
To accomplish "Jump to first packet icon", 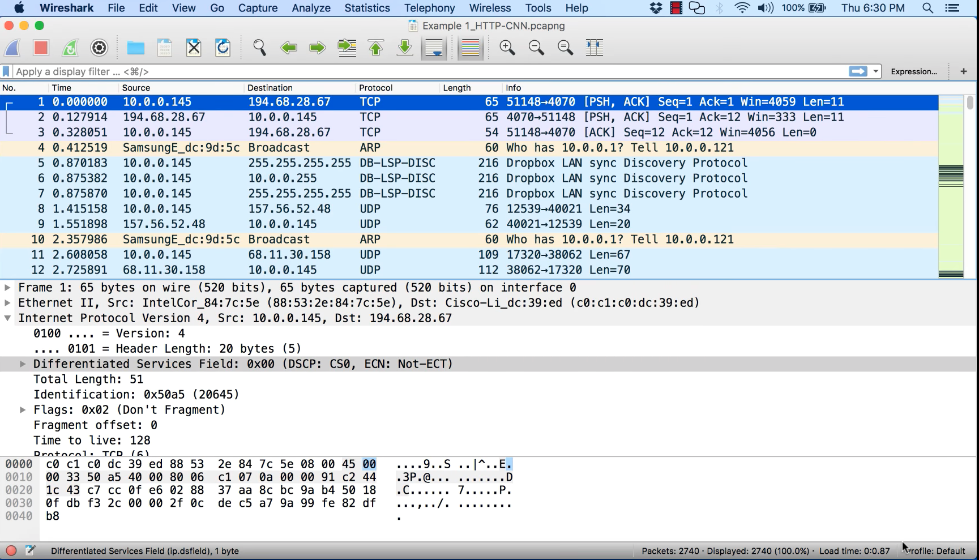I will click(x=376, y=48).
